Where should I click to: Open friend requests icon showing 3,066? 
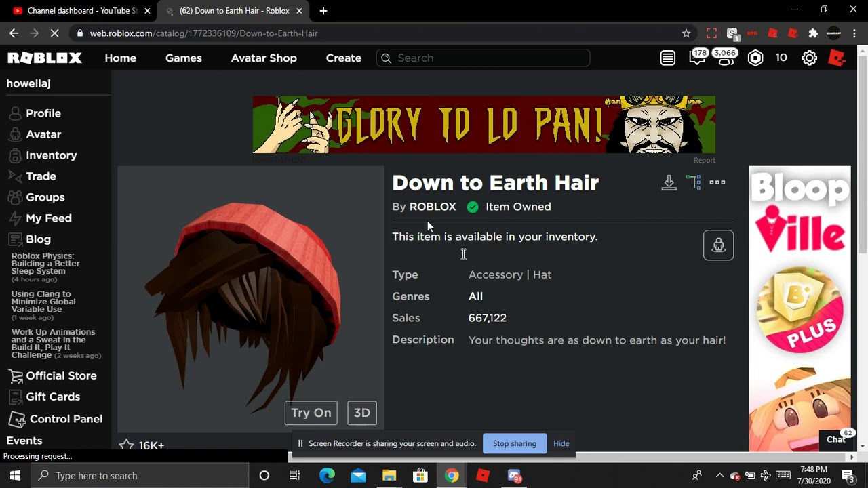(725, 58)
